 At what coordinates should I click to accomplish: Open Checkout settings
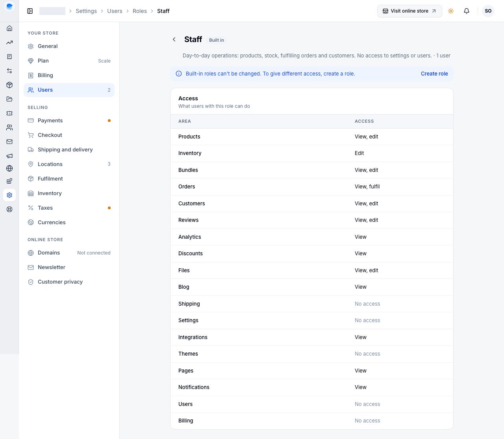69,135
